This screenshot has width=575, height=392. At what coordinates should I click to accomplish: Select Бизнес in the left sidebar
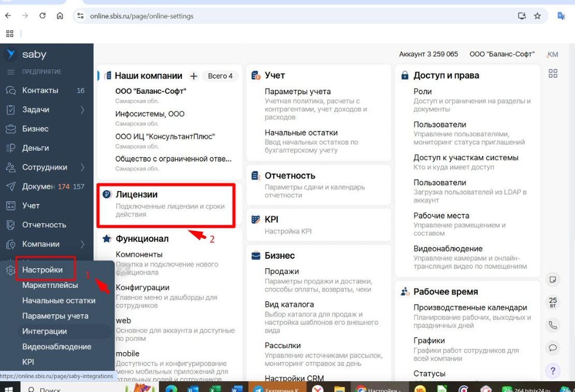(35, 129)
